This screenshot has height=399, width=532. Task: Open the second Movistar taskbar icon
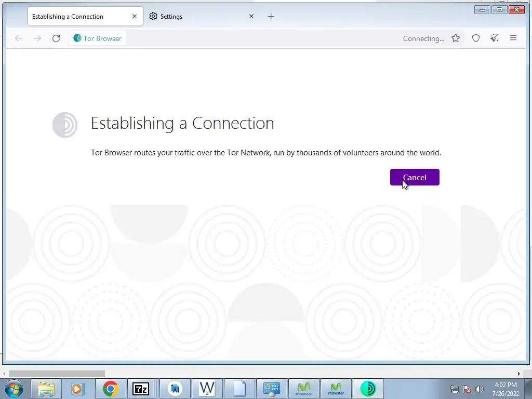pyautogui.click(x=336, y=389)
